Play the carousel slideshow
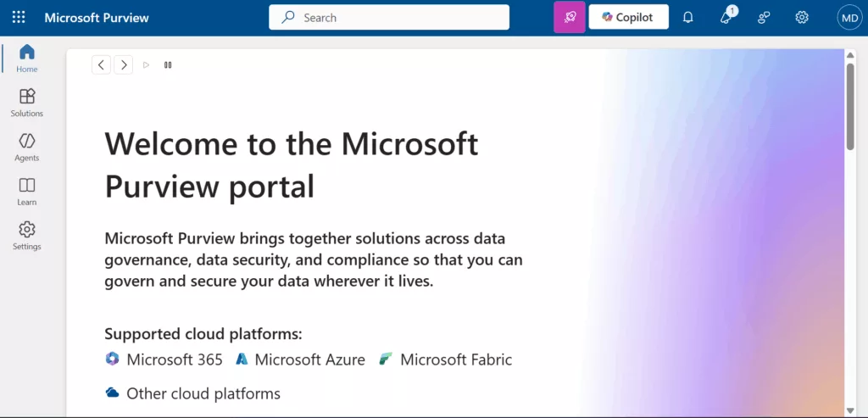This screenshot has height=418, width=868. tap(146, 64)
